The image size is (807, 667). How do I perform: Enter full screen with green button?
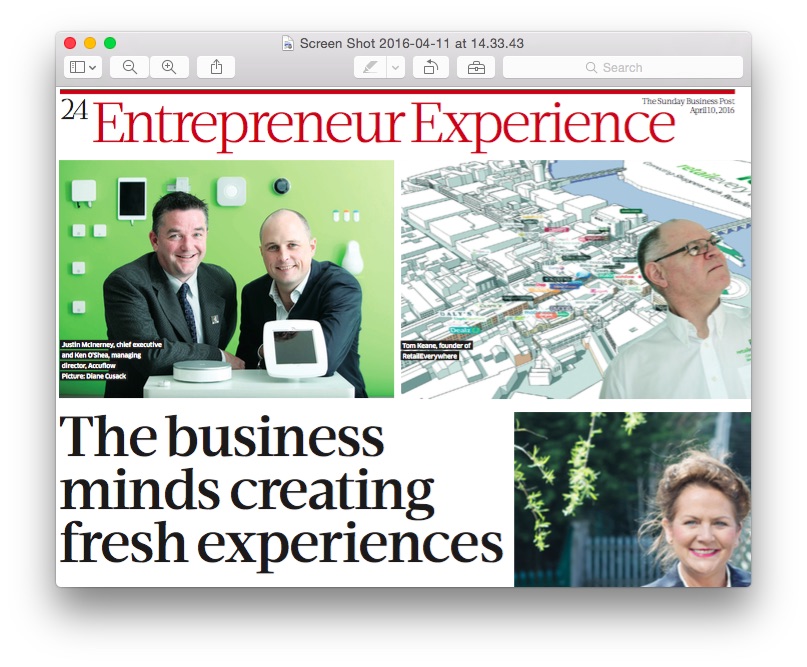click(110, 43)
